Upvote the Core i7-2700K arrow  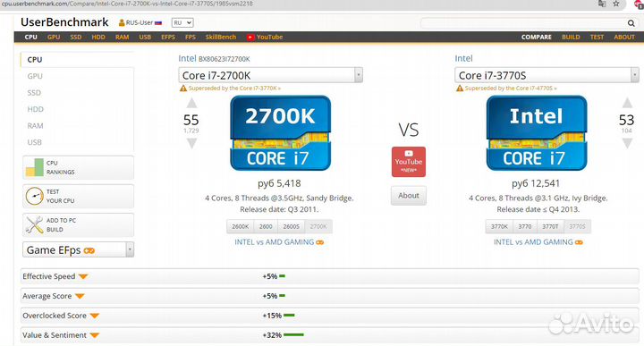tap(191, 103)
